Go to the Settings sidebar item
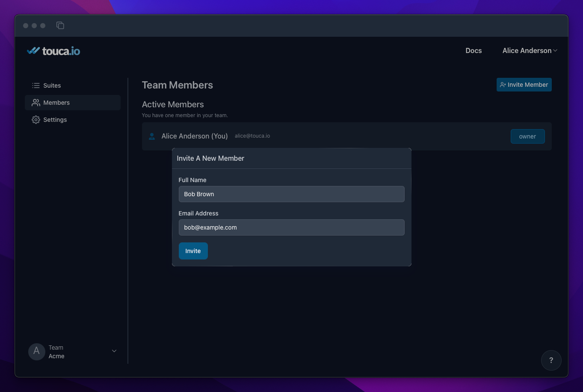 click(x=73, y=120)
